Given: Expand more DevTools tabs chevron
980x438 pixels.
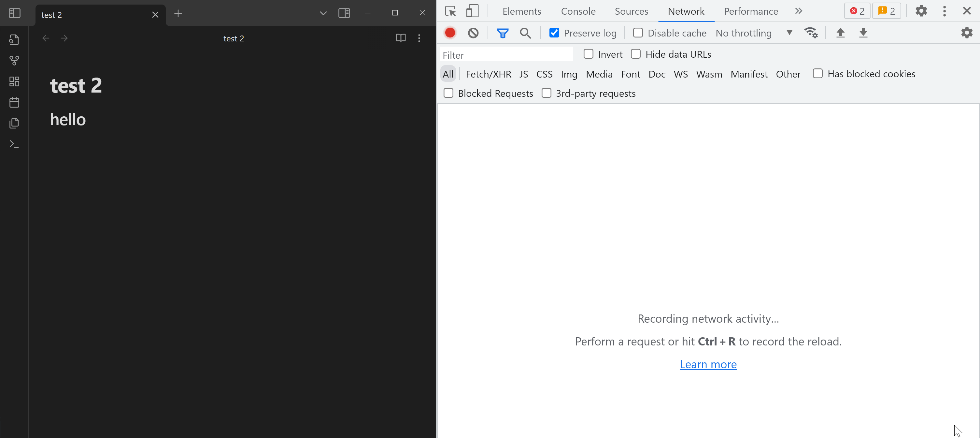Looking at the screenshot, I should click(798, 11).
